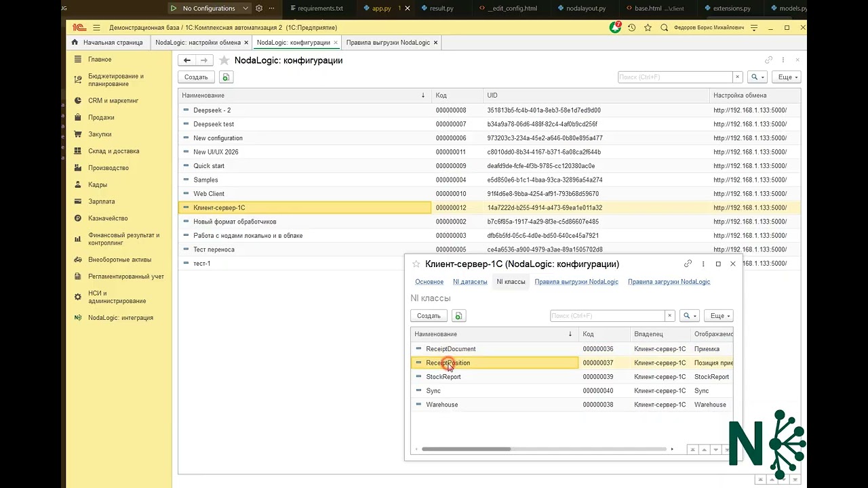Switch to Начальная страница tab
Image resolution: width=868 pixels, height=488 pixels.
(108, 42)
